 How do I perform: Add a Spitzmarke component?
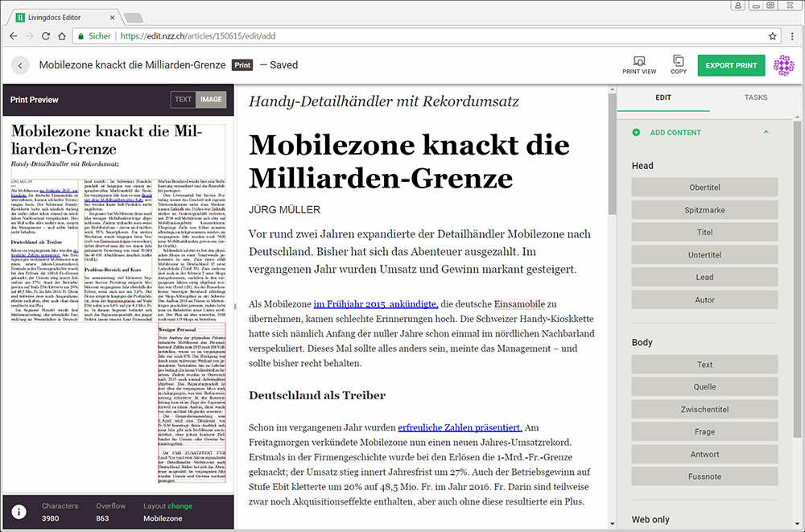704,210
